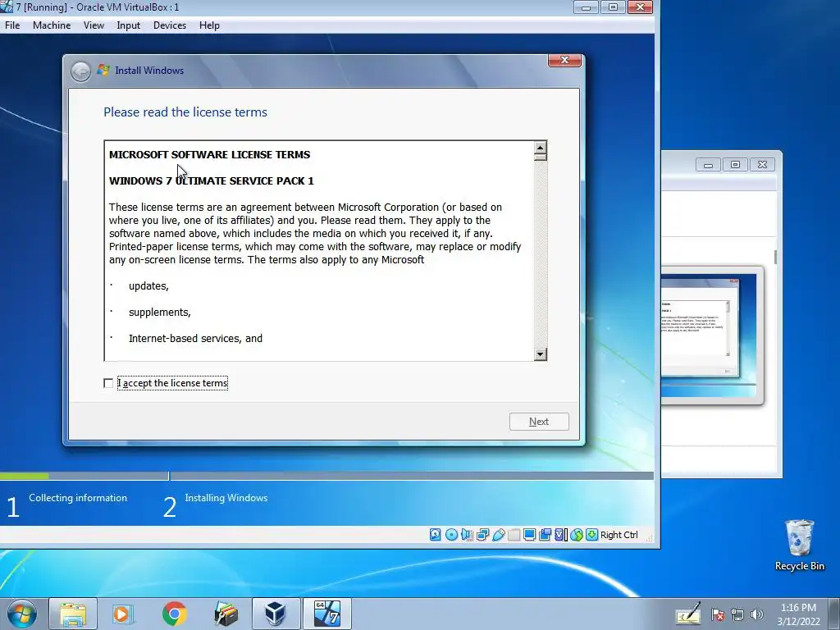Open the File menu

click(x=12, y=25)
